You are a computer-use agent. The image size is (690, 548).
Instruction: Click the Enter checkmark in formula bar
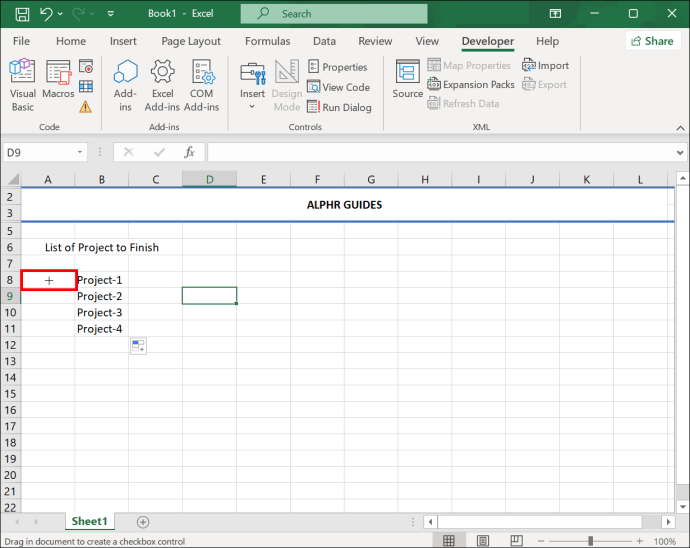(159, 152)
